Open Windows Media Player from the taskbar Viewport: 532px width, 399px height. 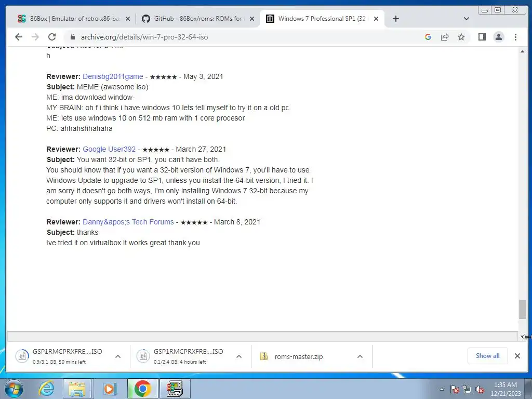point(109,389)
